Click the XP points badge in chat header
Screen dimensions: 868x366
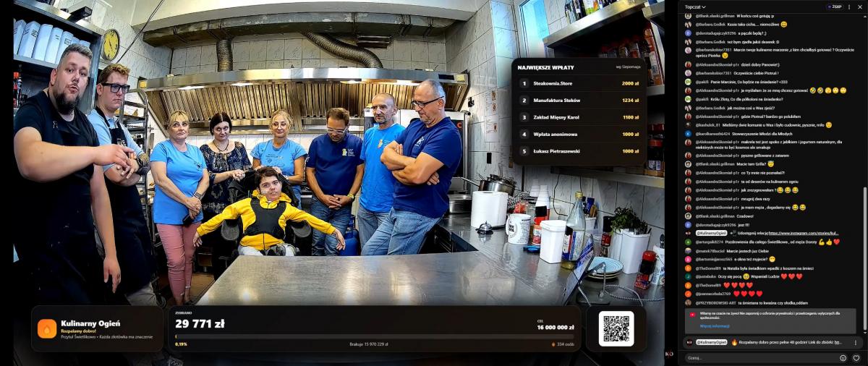tap(835, 7)
